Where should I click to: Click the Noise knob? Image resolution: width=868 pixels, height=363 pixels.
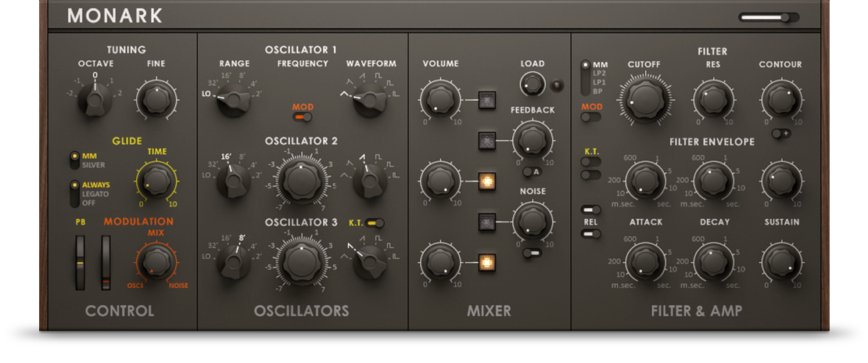point(533,221)
